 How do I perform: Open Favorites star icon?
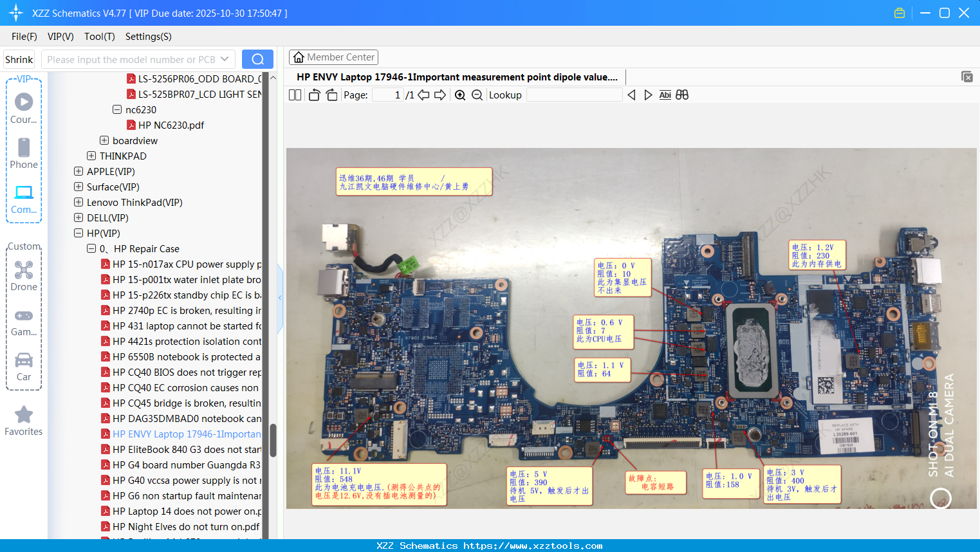tap(24, 421)
